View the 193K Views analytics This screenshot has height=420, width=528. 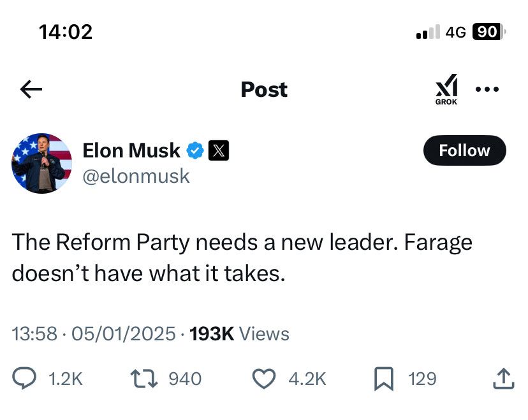click(x=239, y=333)
